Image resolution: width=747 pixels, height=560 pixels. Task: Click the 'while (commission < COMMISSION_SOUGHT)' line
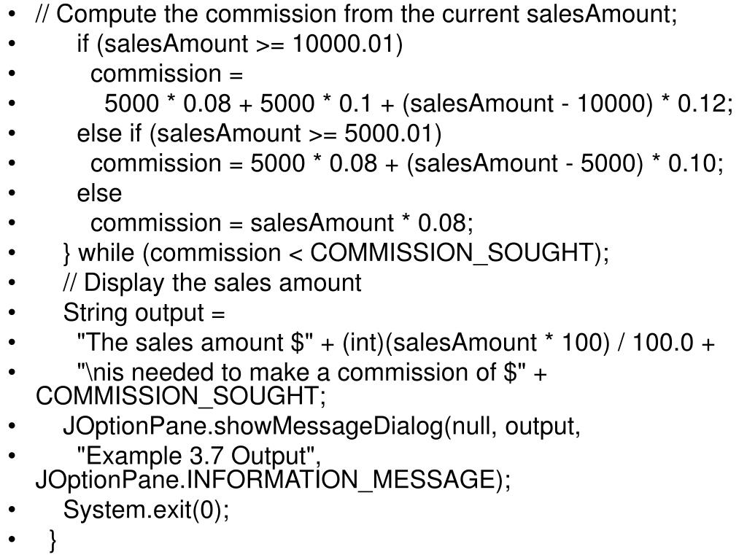coord(336,253)
